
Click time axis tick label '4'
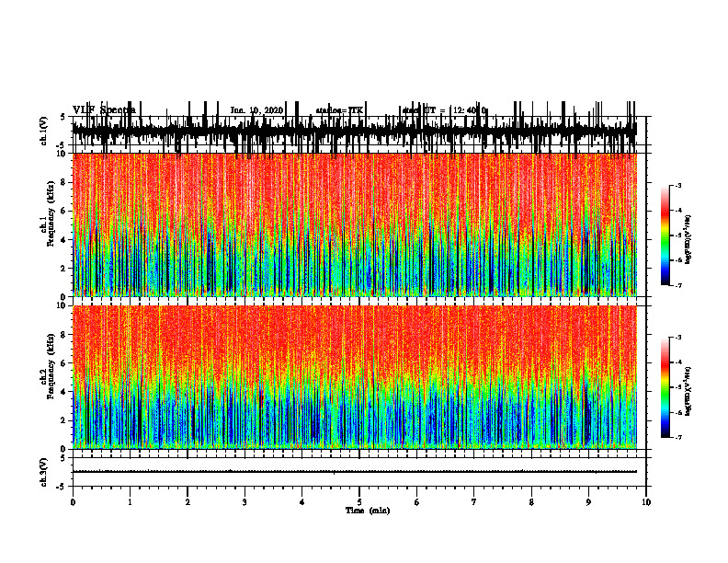pyautogui.click(x=301, y=502)
